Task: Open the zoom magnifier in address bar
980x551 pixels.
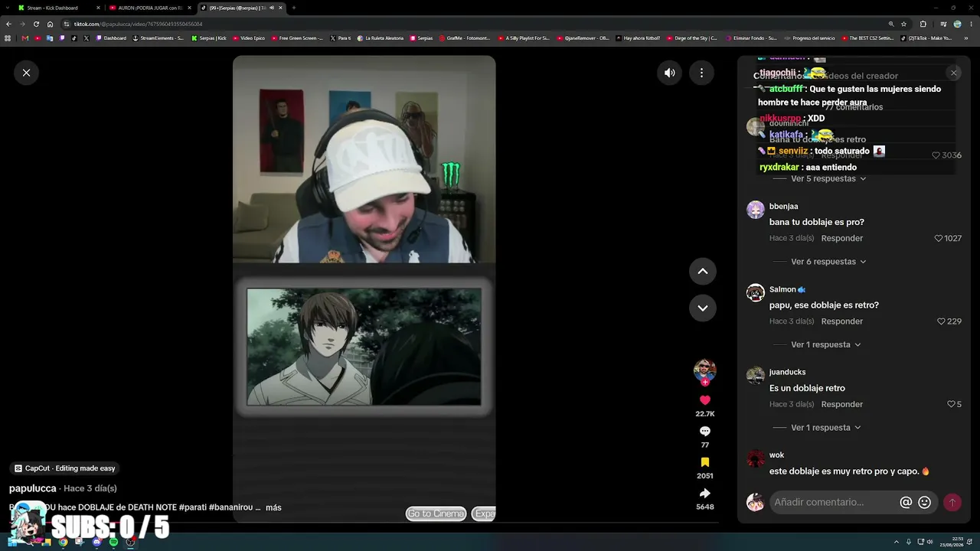Action: (x=891, y=24)
